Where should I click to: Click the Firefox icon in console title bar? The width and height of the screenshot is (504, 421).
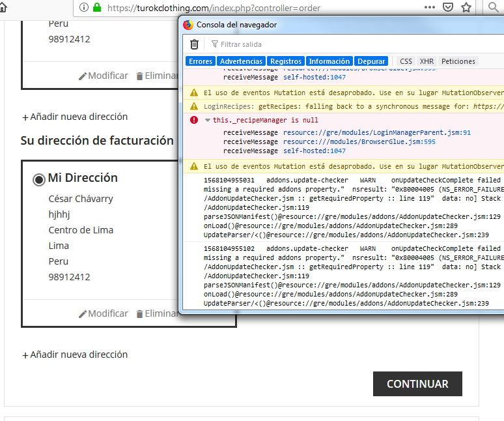(188, 25)
